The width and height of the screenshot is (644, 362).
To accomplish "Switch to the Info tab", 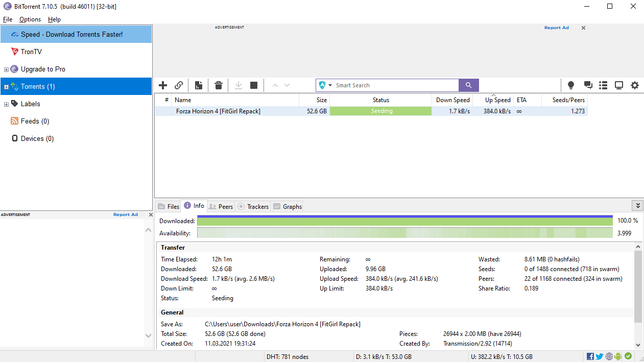I will tap(194, 206).
